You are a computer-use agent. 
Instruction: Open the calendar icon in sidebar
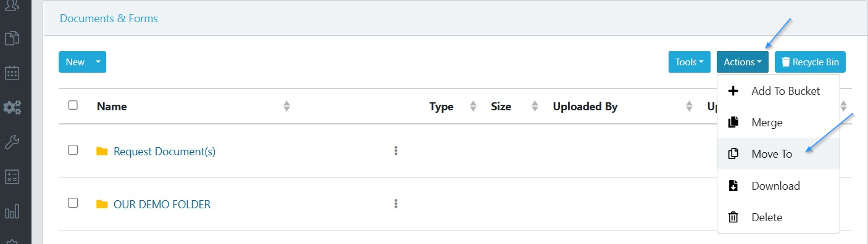pos(12,73)
